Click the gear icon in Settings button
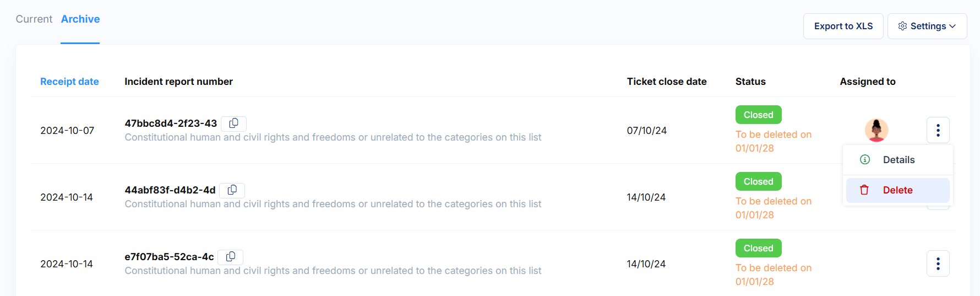Viewport: 980px width, 296px height. (902, 26)
